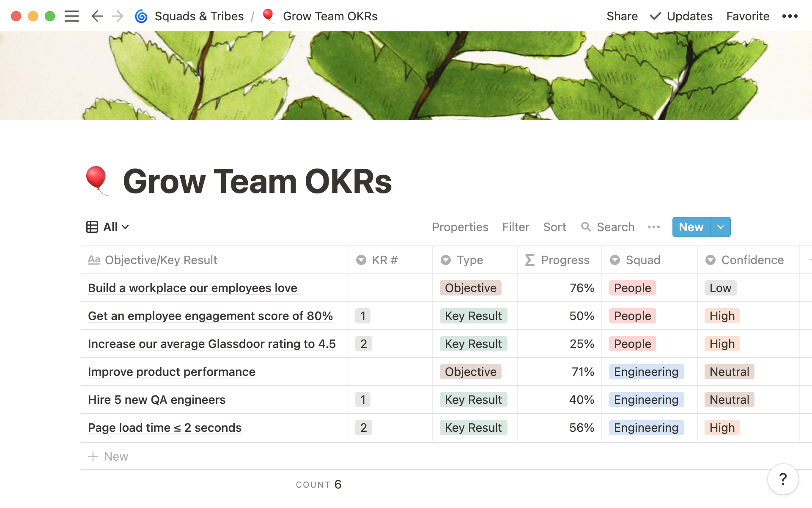Image resolution: width=812 pixels, height=508 pixels.
Task: Click the plus icon for new row
Action: pyautogui.click(x=93, y=456)
